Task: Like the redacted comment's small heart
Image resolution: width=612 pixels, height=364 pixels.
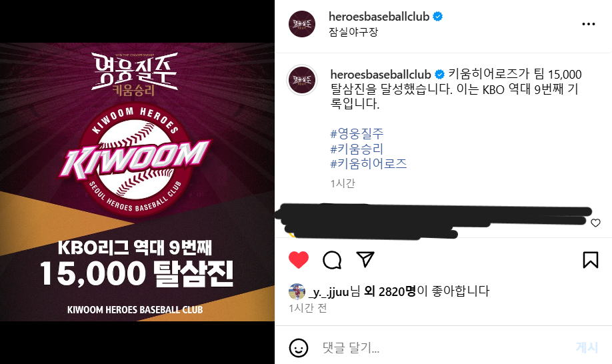Action: 595,223
